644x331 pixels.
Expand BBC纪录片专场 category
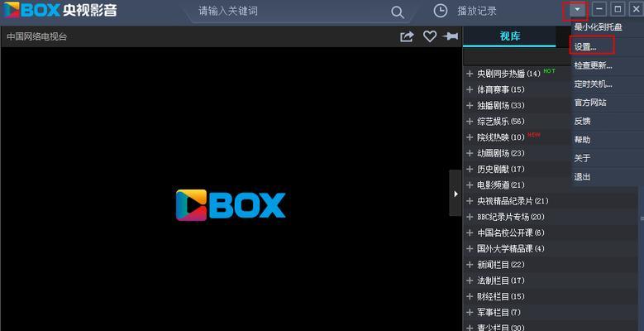tap(470, 217)
